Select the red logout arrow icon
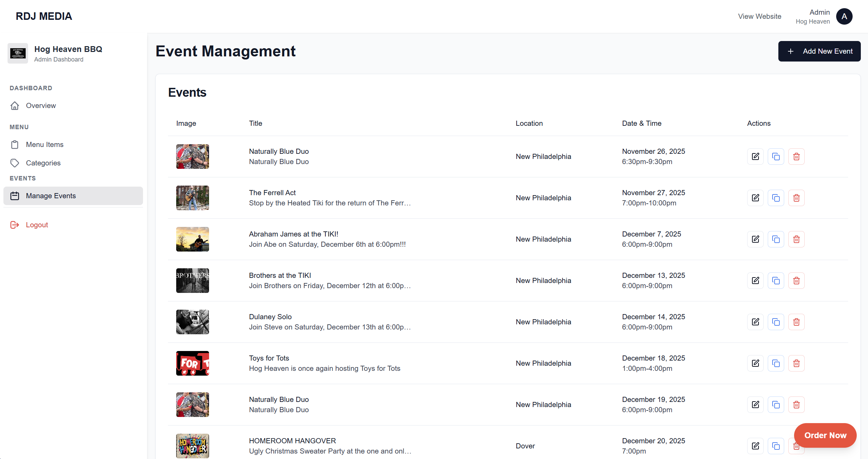The width and height of the screenshot is (868, 459). 15,225
